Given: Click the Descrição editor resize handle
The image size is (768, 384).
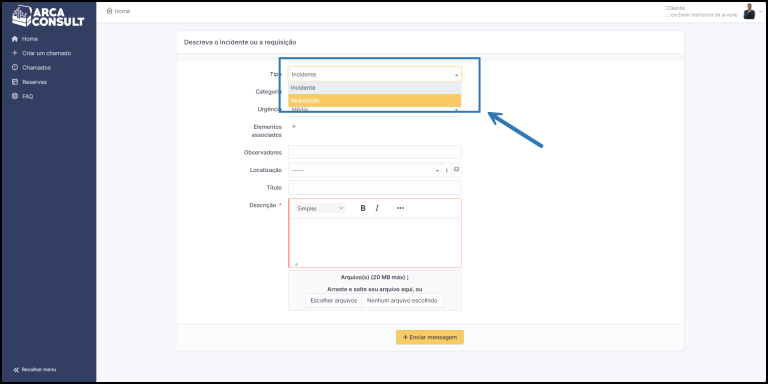Looking at the screenshot, I should coord(295,264).
